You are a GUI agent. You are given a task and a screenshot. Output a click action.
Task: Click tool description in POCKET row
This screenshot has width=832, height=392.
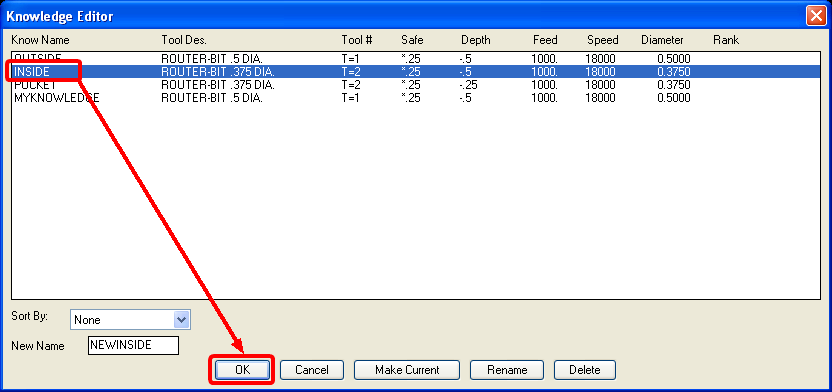218,84
